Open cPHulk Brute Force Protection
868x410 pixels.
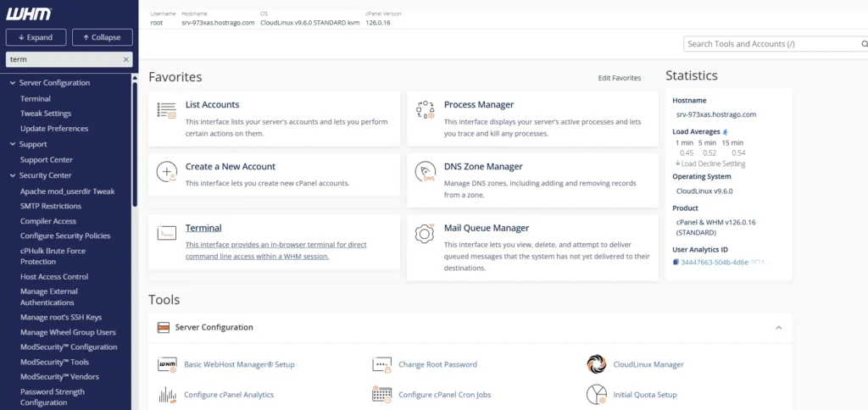point(53,256)
